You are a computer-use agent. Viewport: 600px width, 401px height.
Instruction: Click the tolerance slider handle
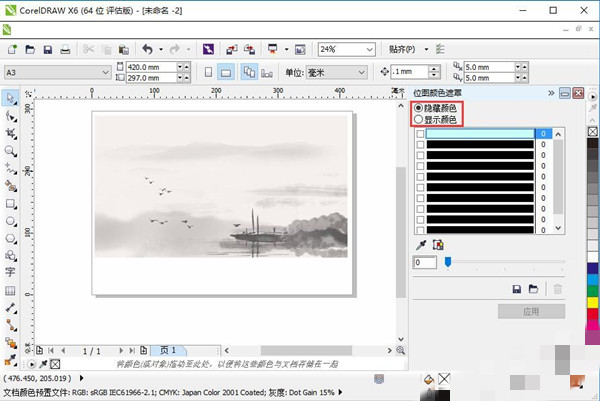[x=448, y=262]
